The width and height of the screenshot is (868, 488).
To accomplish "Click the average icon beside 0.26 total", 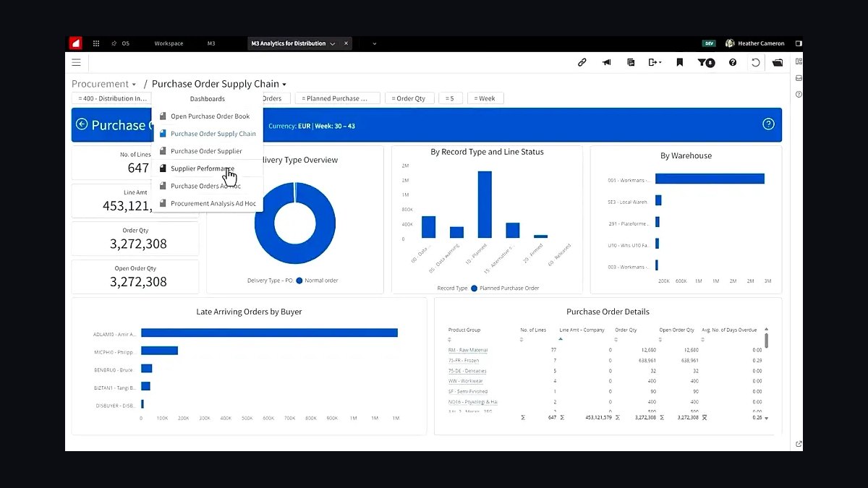I will (705, 417).
